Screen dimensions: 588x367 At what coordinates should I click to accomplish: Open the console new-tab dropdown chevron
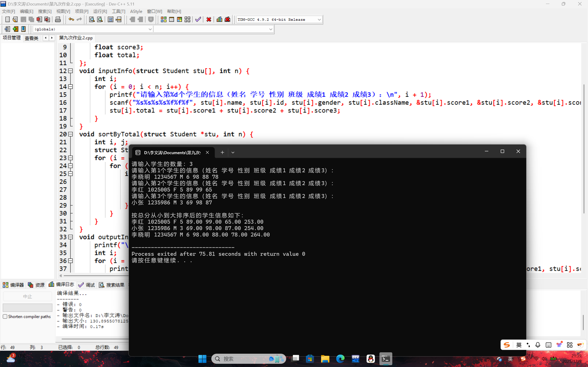click(233, 153)
